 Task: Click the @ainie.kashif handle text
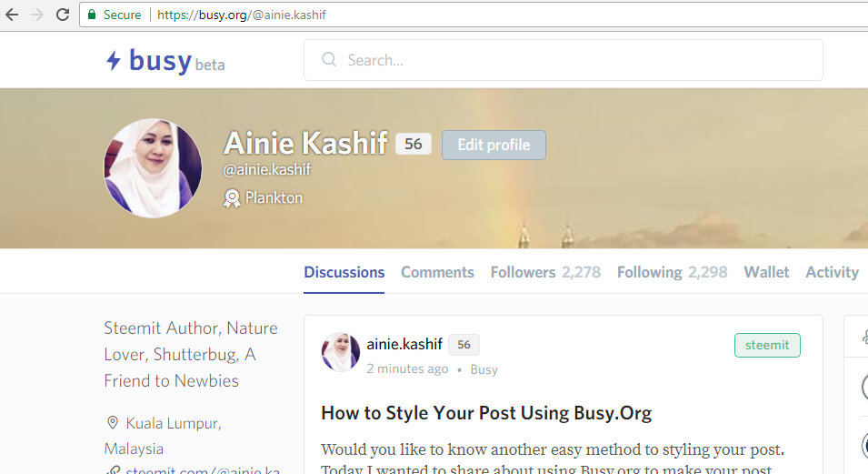click(x=267, y=169)
